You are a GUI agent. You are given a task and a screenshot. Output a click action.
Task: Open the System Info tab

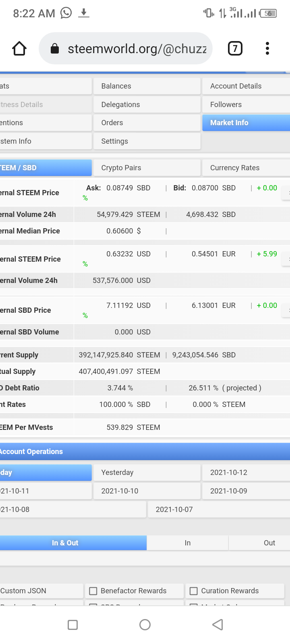click(46, 141)
